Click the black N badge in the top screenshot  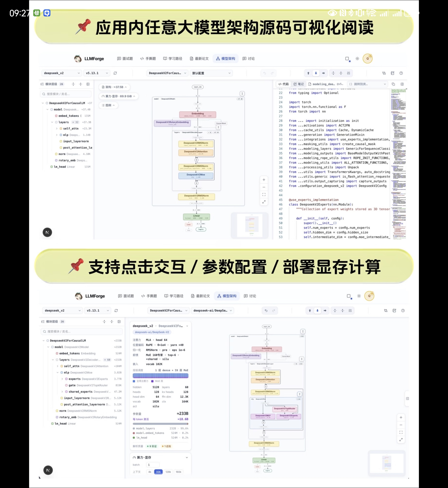click(x=47, y=232)
